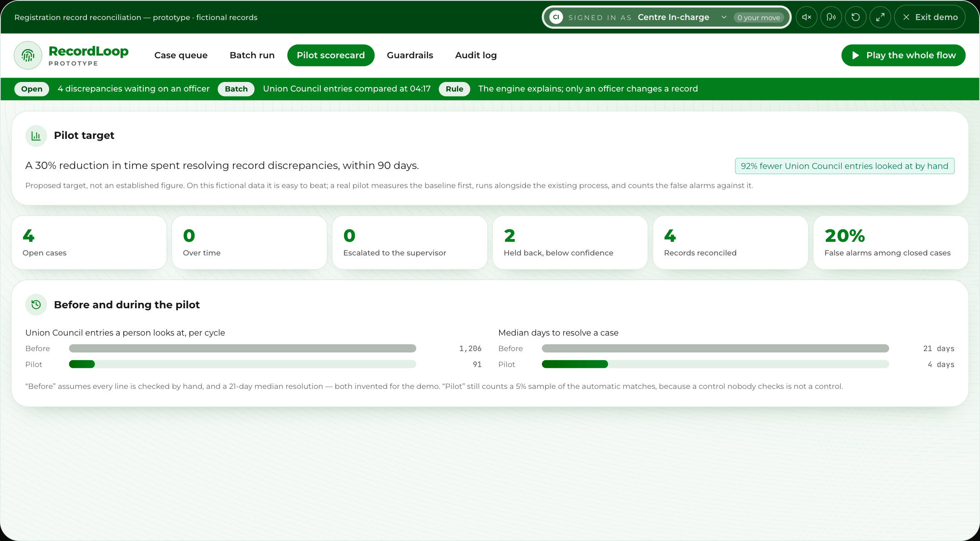Select the Records reconciled card
The height and width of the screenshot is (541, 980).
[x=731, y=243]
